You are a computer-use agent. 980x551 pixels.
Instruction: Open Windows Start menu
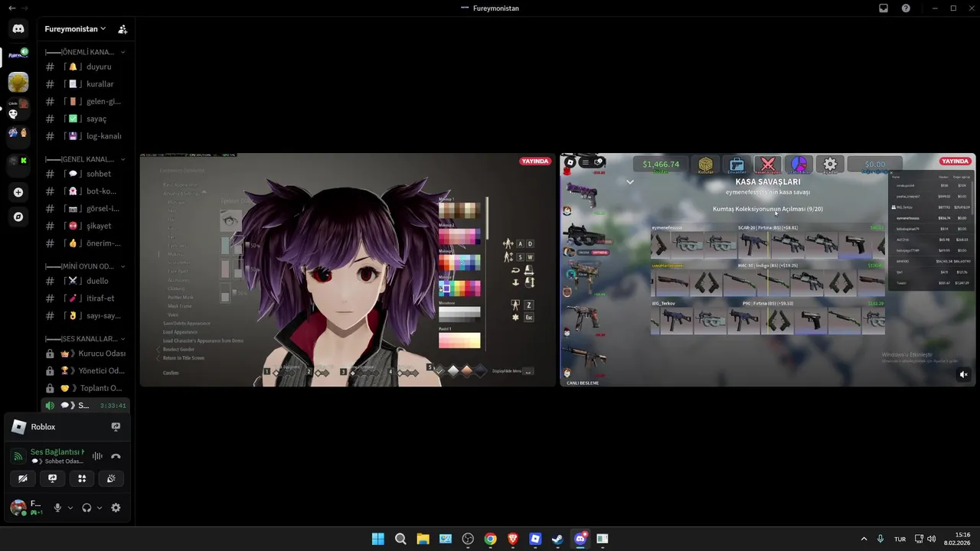[x=378, y=539]
